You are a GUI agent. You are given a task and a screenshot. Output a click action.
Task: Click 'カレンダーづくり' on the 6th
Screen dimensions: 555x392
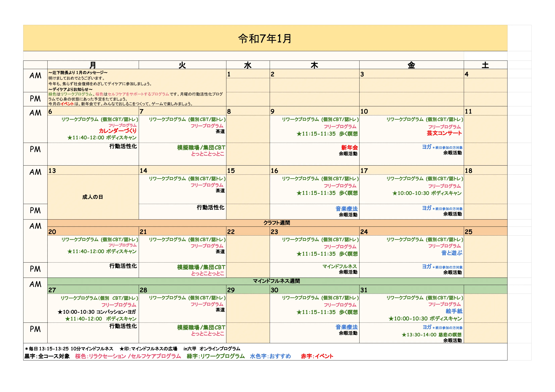(x=118, y=131)
